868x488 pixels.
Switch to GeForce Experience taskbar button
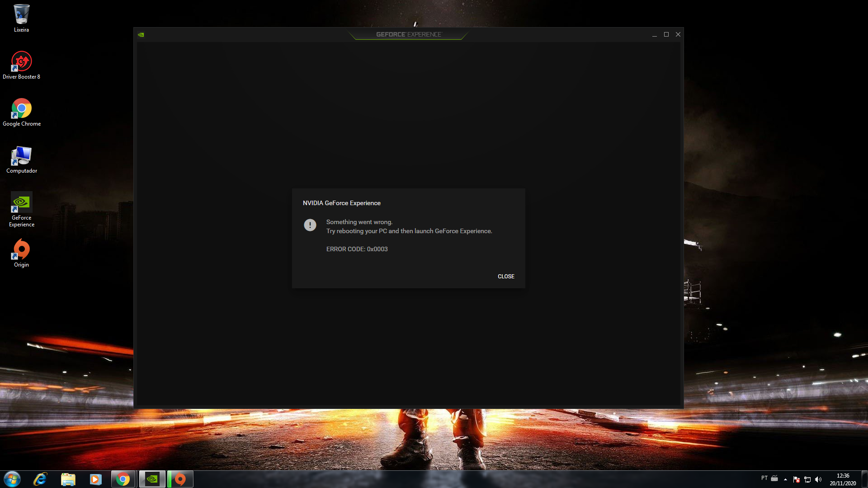coord(152,479)
